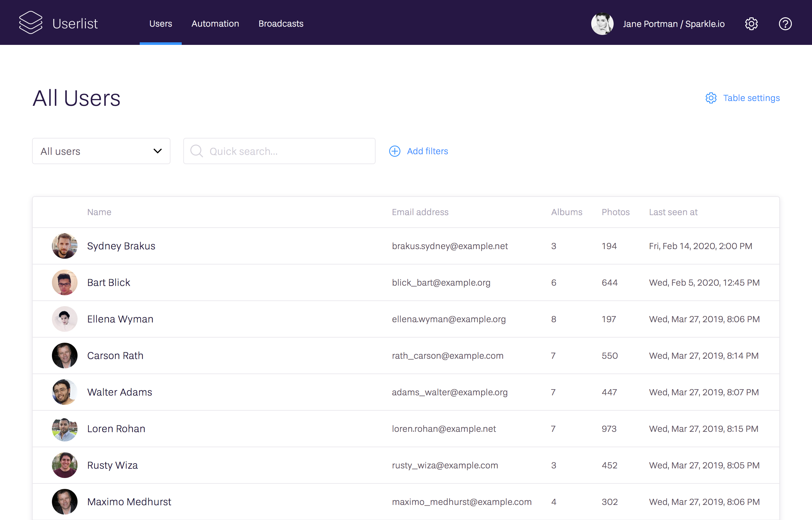812x520 pixels.
Task: Select the Users navigation tab
Action: [x=161, y=24]
